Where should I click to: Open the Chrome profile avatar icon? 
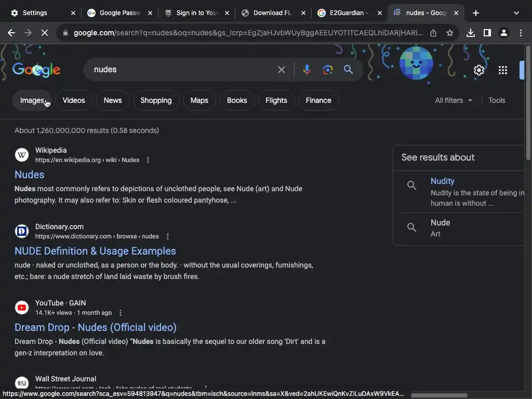click(504, 33)
